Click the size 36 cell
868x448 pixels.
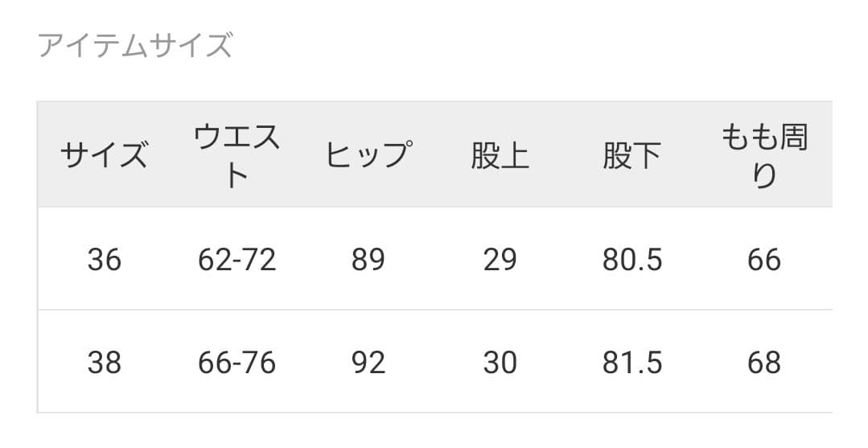pyautogui.click(x=105, y=260)
